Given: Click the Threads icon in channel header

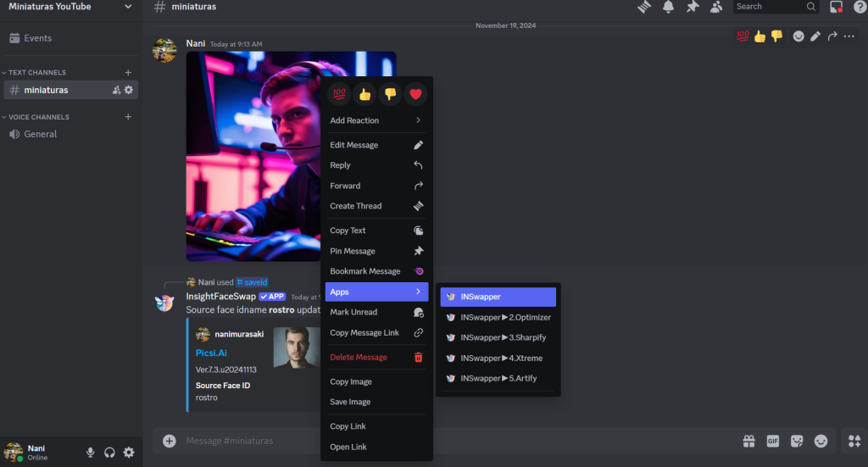Looking at the screenshot, I should 643,7.
